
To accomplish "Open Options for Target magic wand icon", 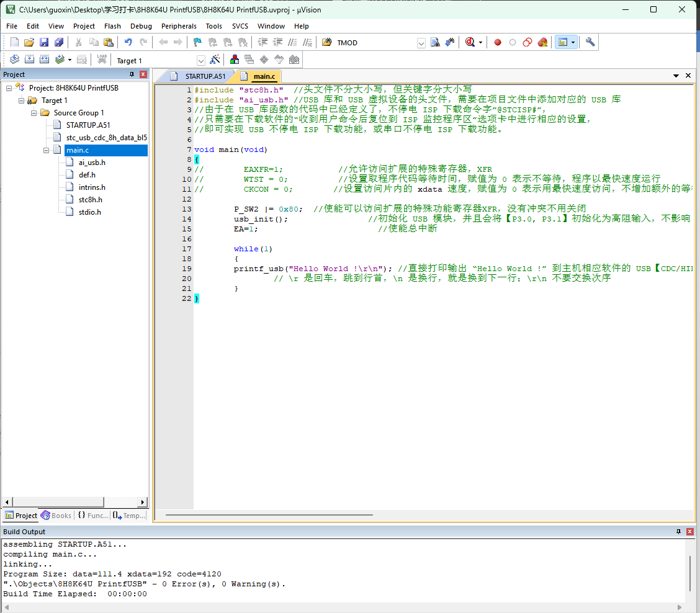I will [x=215, y=60].
